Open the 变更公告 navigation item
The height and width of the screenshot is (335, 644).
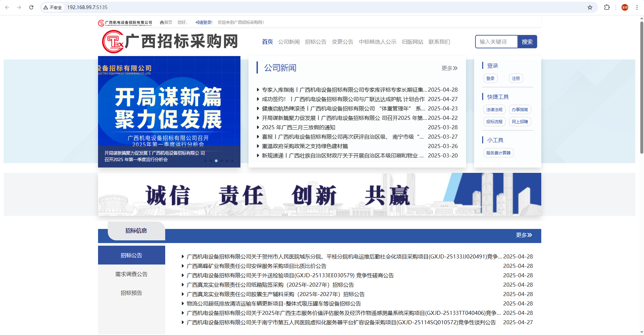pyautogui.click(x=342, y=42)
